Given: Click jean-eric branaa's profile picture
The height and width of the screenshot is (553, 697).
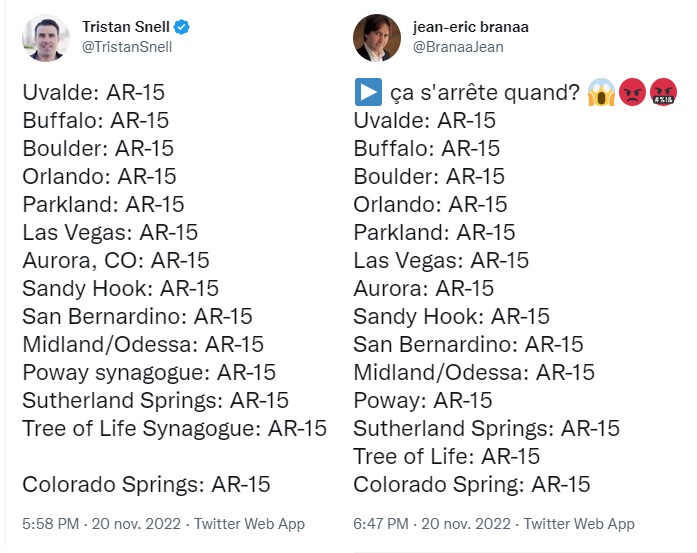Looking at the screenshot, I should click(x=377, y=38).
